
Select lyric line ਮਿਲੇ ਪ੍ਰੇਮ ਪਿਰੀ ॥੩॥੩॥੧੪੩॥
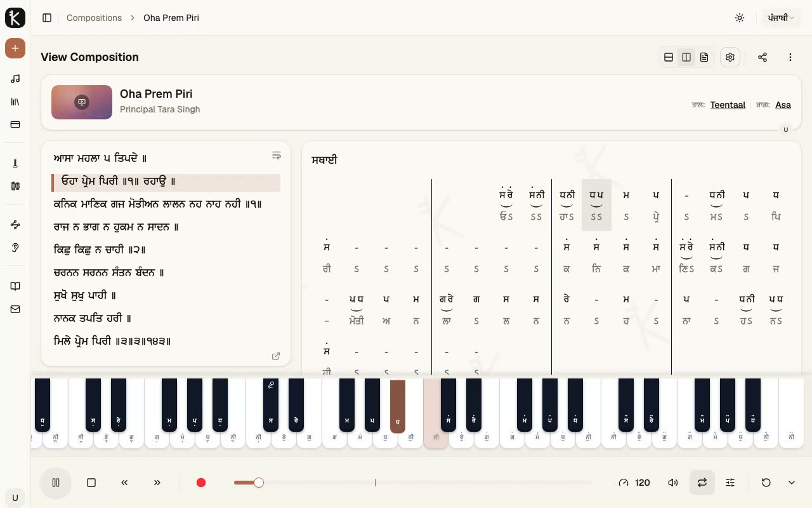[x=113, y=341]
